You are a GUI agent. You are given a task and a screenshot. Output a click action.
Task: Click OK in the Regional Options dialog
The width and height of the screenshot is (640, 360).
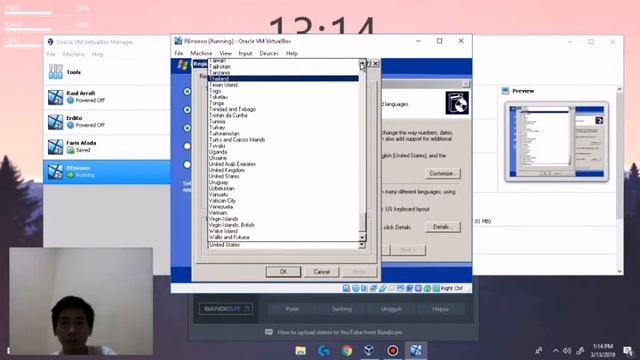(x=283, y=272)
